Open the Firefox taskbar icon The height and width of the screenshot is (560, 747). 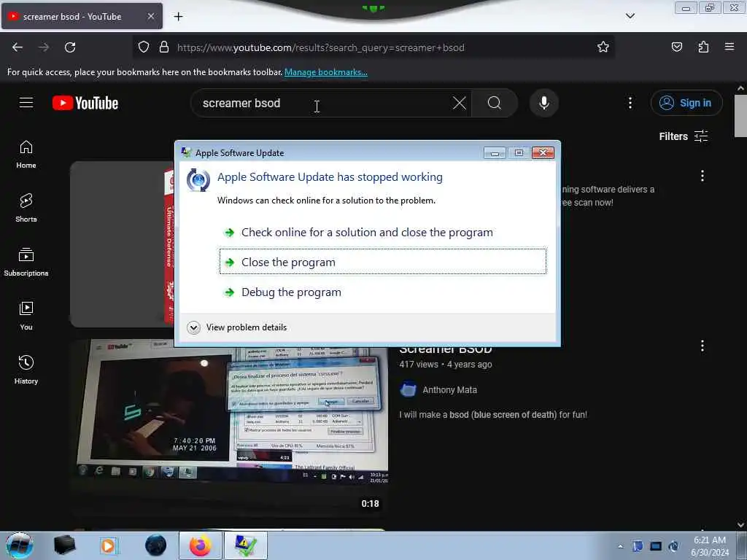tap(201, 545)
